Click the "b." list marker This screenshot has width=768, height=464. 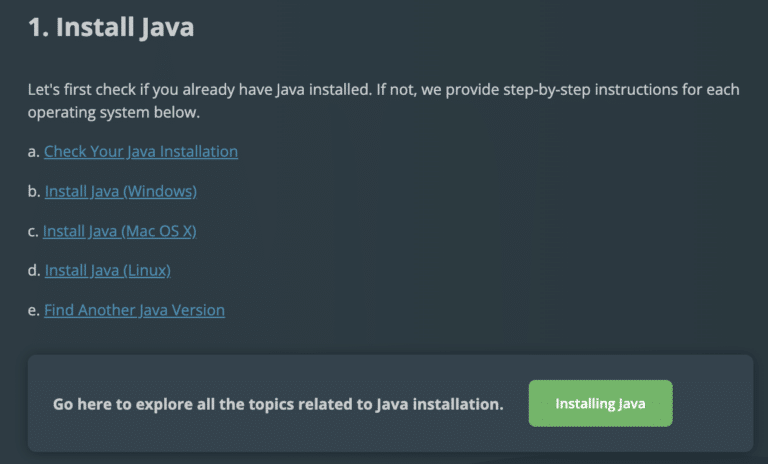[34, 191]
